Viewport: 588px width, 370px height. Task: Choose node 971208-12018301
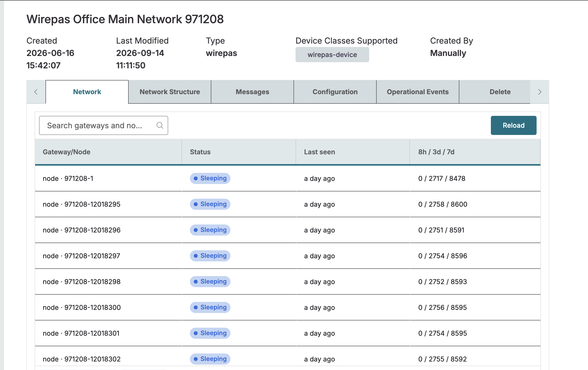click(288, 333)
